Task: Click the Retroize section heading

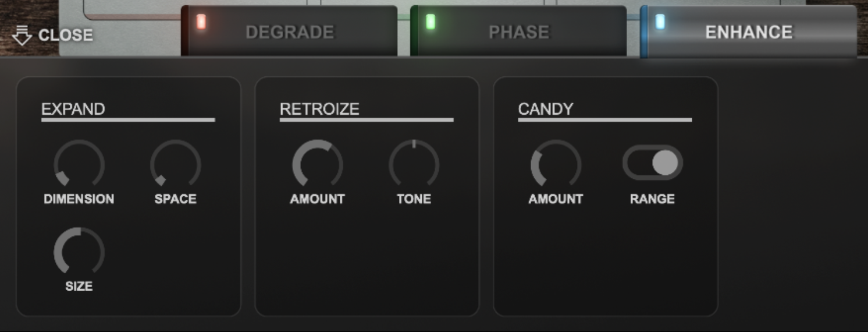Action: (319, 109)
